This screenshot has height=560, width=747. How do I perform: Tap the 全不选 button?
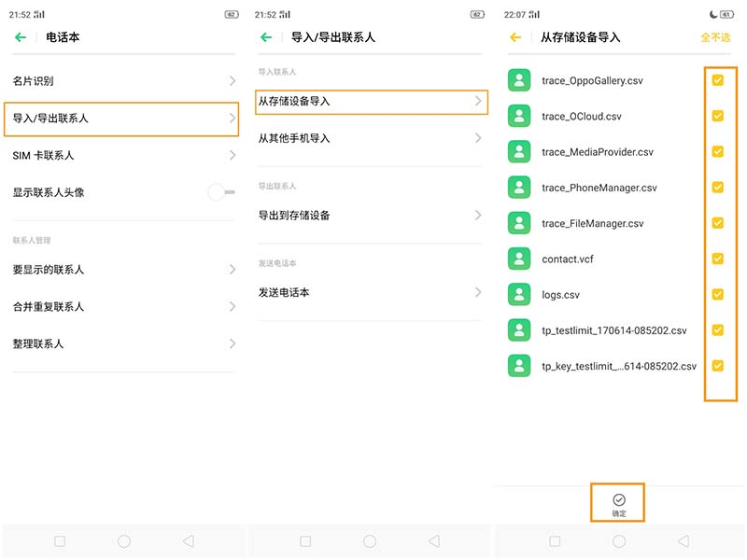pos(715,37)
